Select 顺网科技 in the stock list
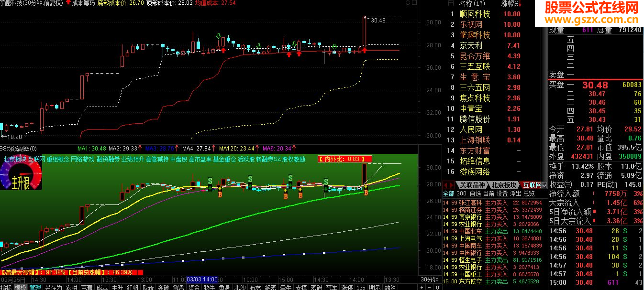The width and height of the screenshot is (644, 290). click(x=475, y=14)
